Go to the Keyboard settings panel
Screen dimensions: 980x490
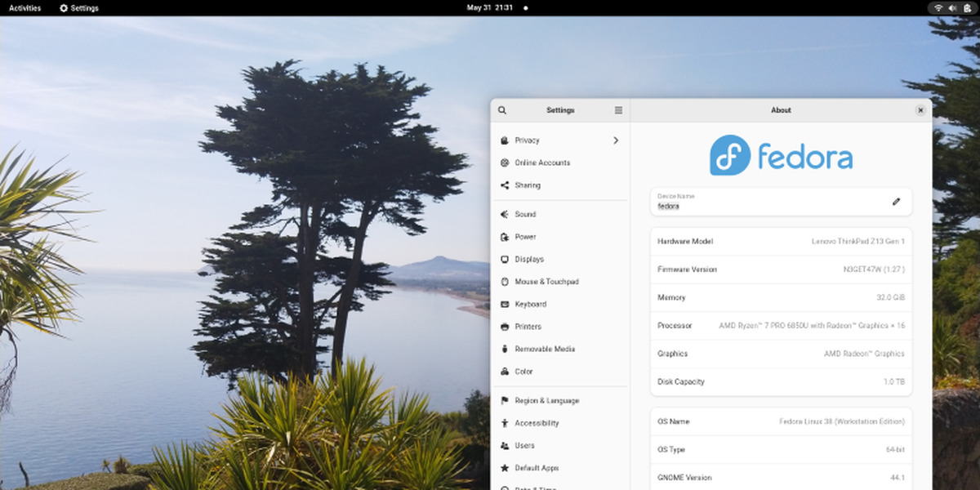pyautogui.click(x=530, y=305)
